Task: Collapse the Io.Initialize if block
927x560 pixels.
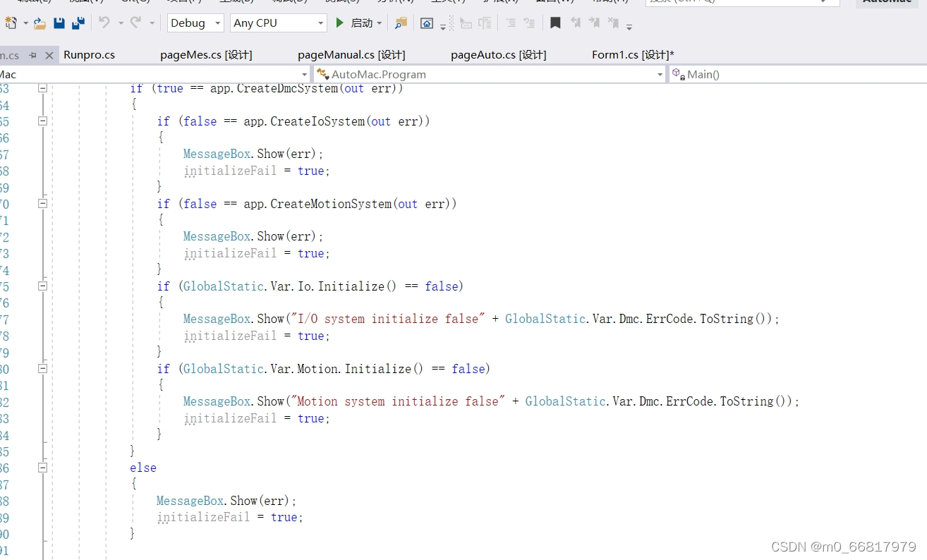Action: pyautogui.click(x=42, y=286)
